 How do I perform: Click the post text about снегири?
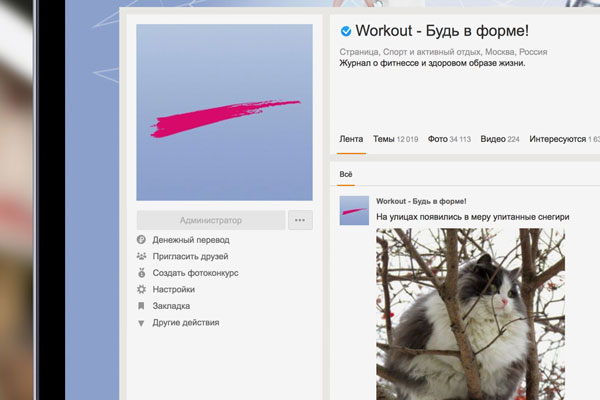[x=472, y=217]
